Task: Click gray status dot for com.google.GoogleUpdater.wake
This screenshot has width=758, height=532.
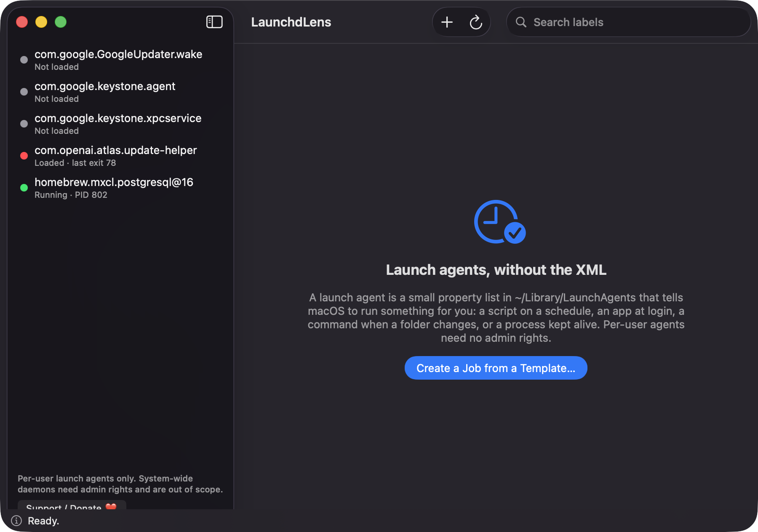Action: (24, 60)
